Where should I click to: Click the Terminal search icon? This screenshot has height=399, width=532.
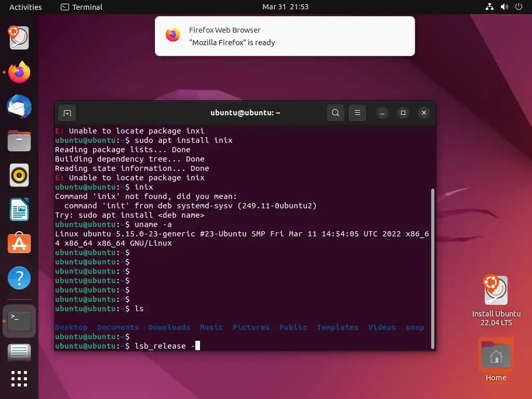[x=335, y=113]
